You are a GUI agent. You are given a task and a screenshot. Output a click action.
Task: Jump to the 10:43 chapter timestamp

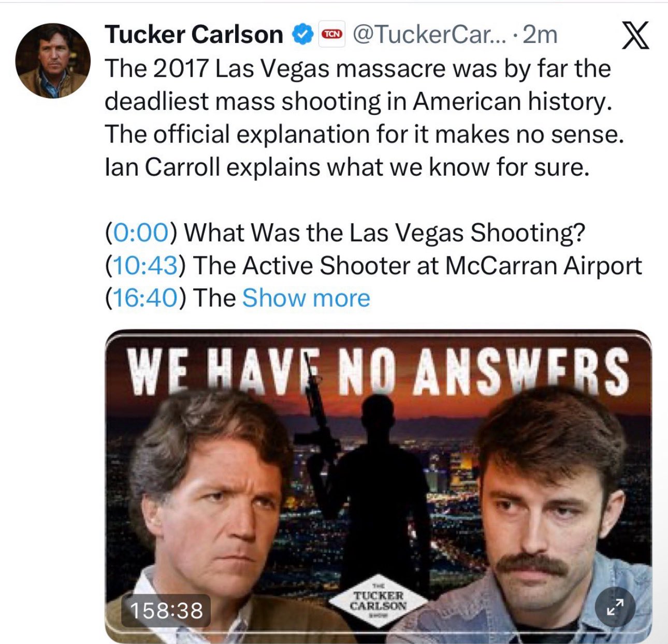point(145,266)
